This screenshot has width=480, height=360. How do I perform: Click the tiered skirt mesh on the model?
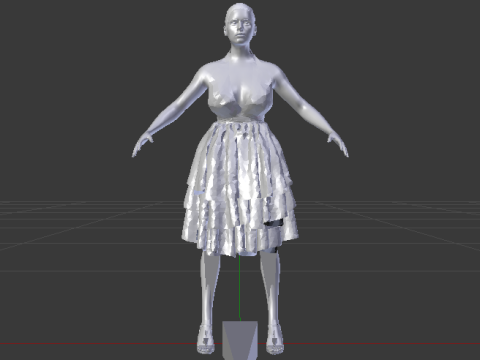(240, 188)
